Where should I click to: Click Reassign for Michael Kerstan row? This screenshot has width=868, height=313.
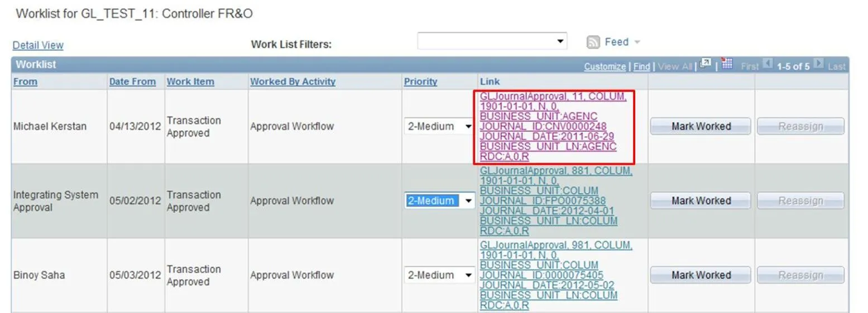(800, 126)
